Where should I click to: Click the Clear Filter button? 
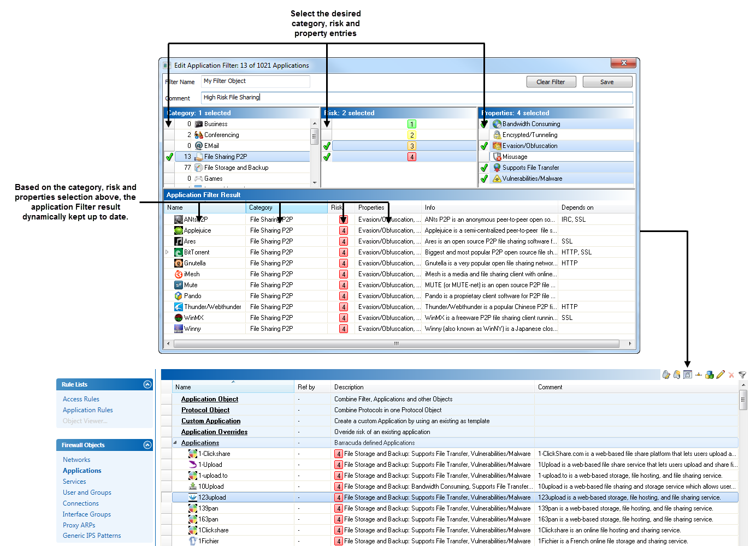tap(551, 82)
